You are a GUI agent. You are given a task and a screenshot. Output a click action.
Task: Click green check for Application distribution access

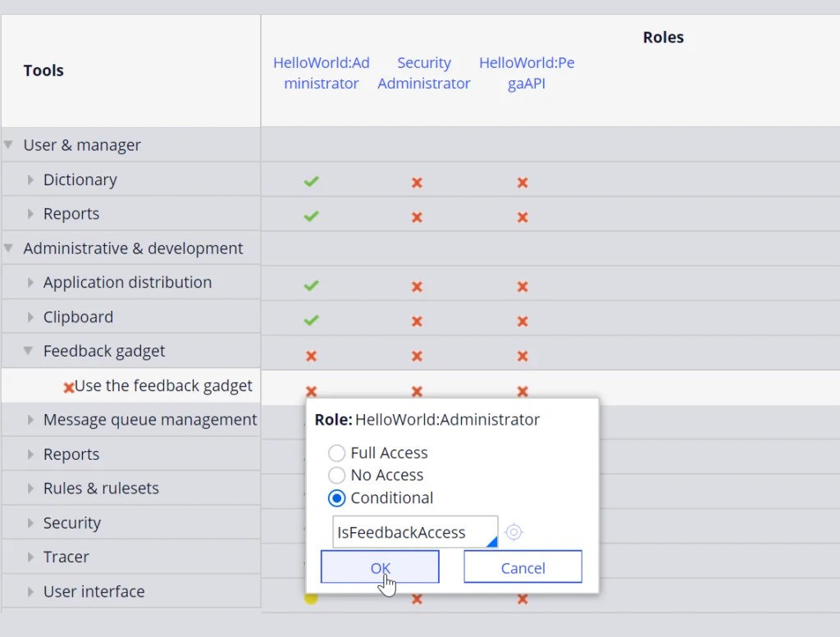[310, 286]
